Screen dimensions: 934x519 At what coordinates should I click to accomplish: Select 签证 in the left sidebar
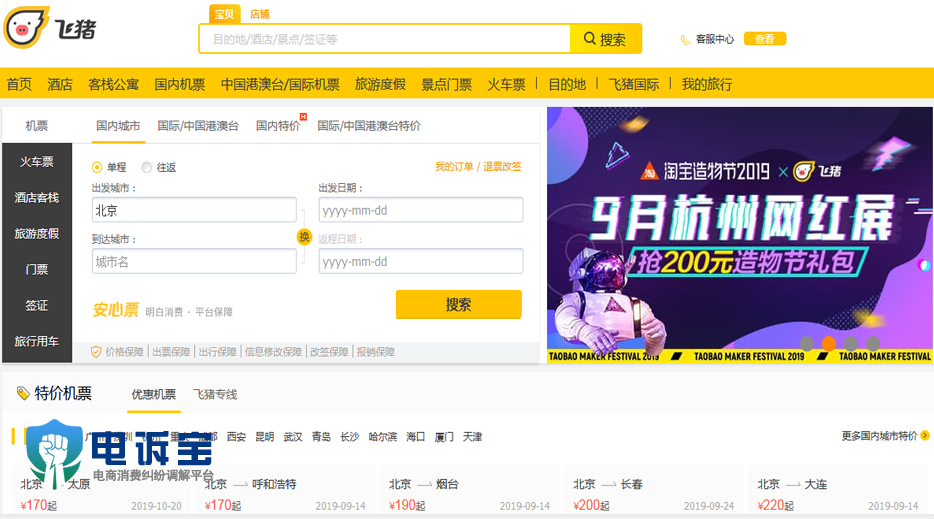tap(37, 305)
